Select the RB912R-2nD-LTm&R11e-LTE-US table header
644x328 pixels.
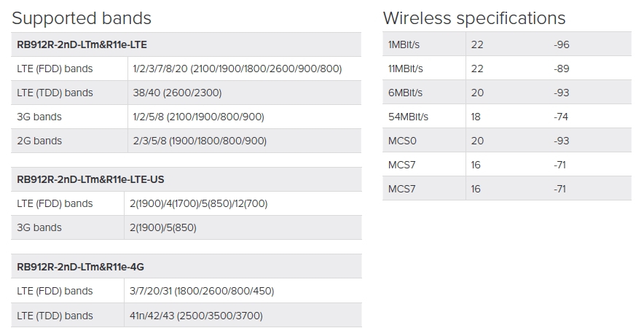(90, 179)
